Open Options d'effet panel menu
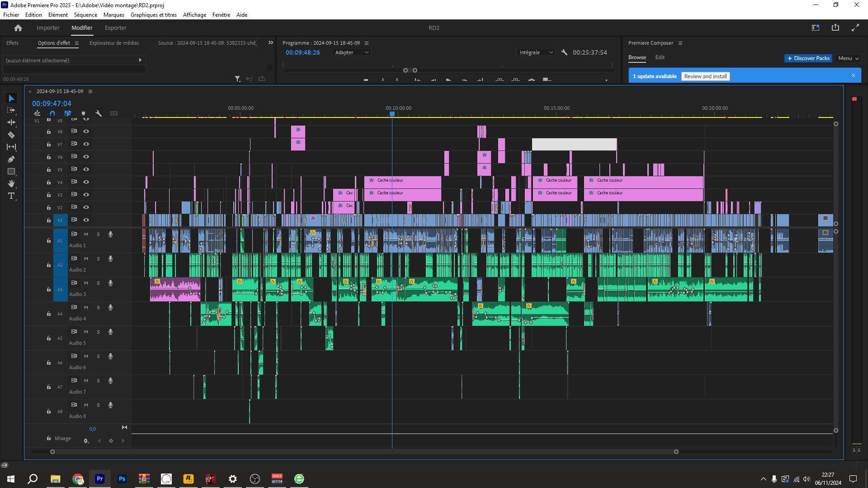Viewport: 868px width, 488px height. pos(77,43)
